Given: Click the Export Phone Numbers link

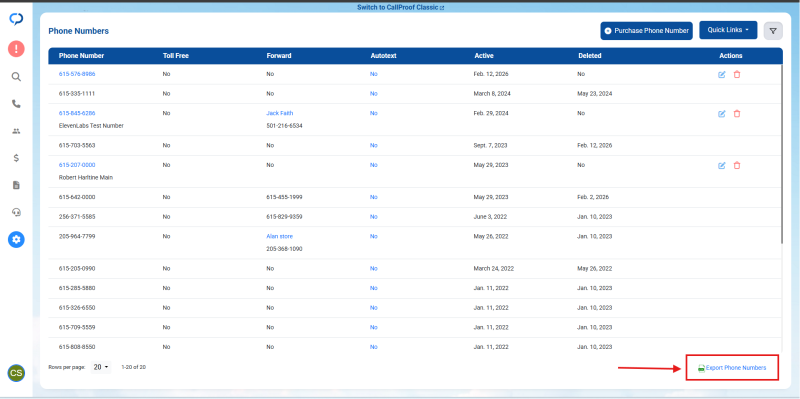Looking at the screenshot, I should (x=732, y=368).
